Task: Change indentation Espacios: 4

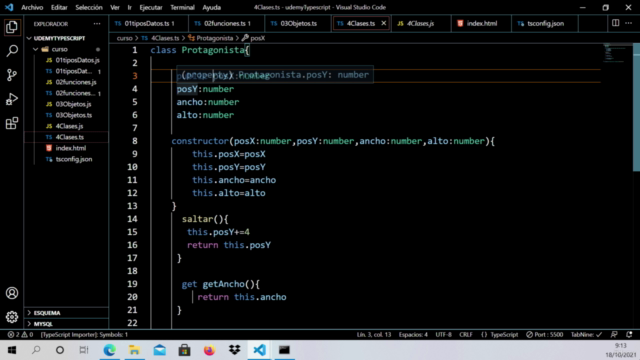Action: point(413,334)
